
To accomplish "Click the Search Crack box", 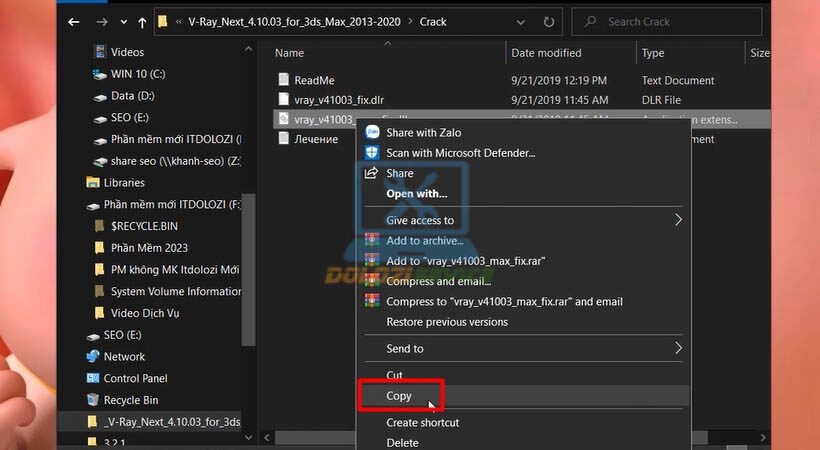I will point(667,22).
